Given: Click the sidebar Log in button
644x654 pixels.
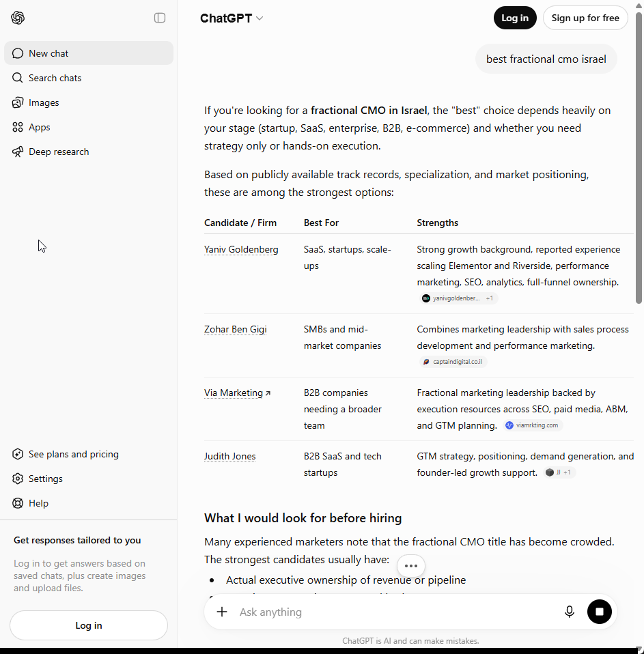Looking at the screenshot, I should (89, 625).
